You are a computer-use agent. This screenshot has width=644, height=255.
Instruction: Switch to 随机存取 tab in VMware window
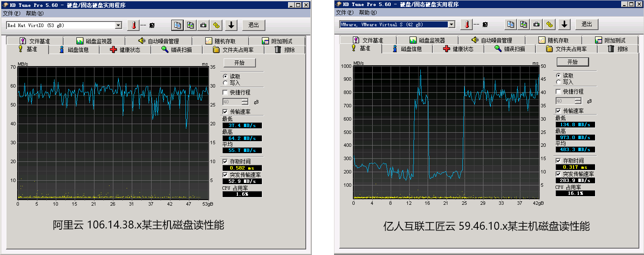553,40
